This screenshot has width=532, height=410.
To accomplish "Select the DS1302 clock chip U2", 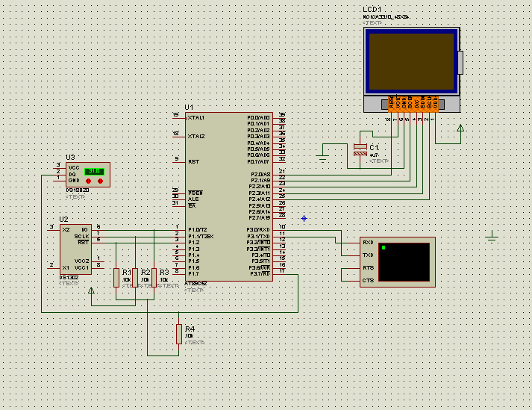I will 75,249.
